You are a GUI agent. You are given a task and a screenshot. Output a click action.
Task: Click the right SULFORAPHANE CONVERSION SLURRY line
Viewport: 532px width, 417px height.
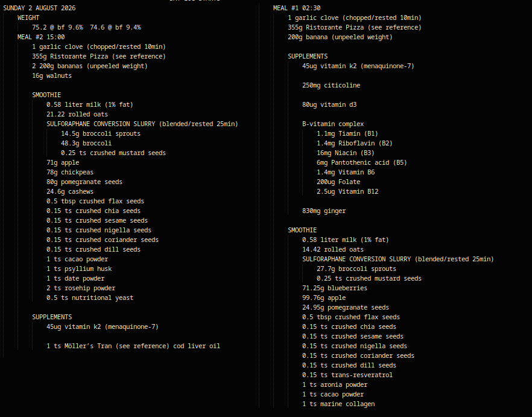(x=398, y=259)
